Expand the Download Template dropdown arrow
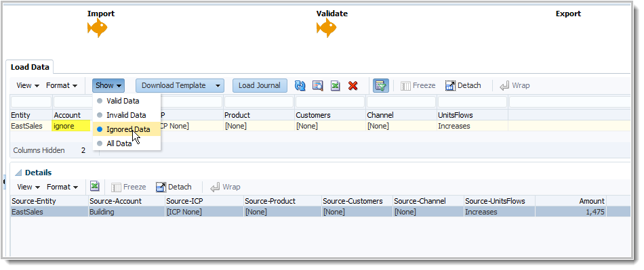This screenshot has height=270, width=644. [x=218, y=86]
